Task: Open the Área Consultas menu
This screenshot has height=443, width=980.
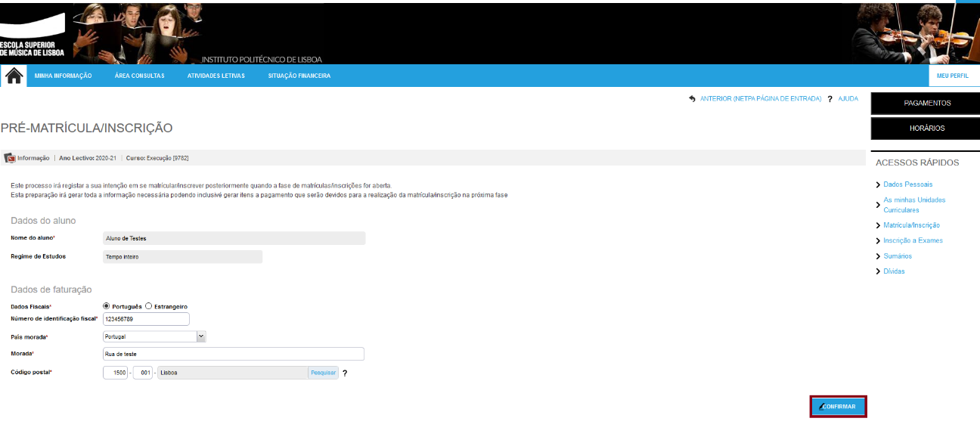Action: pyautogui.click(x=140, y=76)
